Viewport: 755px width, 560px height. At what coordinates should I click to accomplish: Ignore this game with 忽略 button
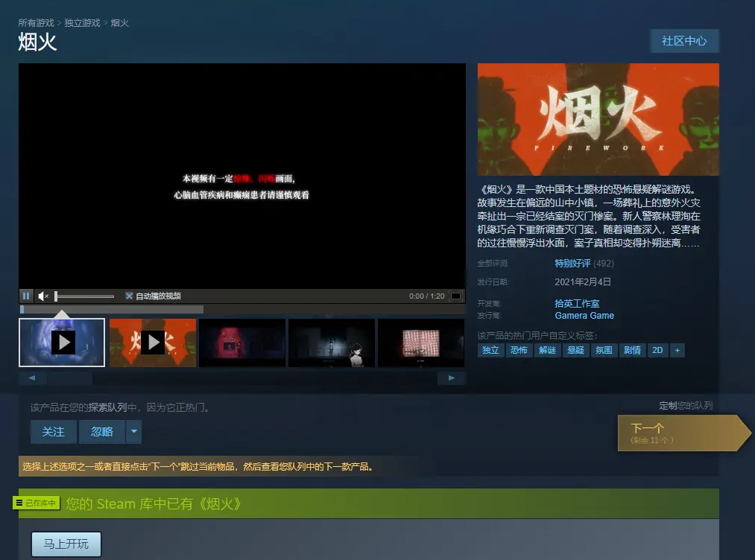pyautogui.click(x=102, y=432)
